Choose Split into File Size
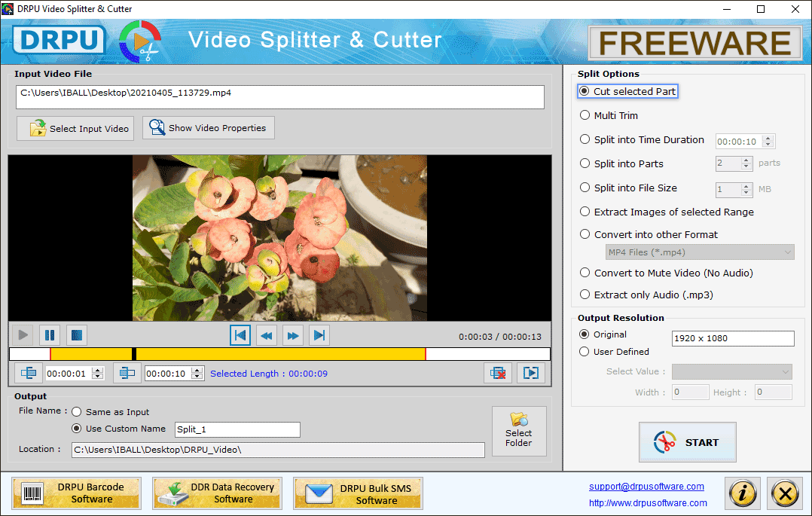The image size is (812, 516). [628, 188]
